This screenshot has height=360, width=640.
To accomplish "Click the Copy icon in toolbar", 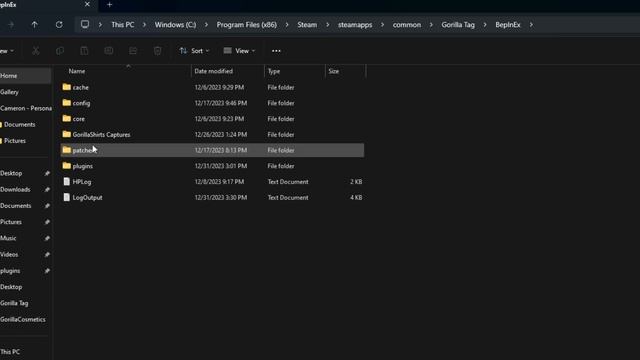I will click(x=60, y=51).
